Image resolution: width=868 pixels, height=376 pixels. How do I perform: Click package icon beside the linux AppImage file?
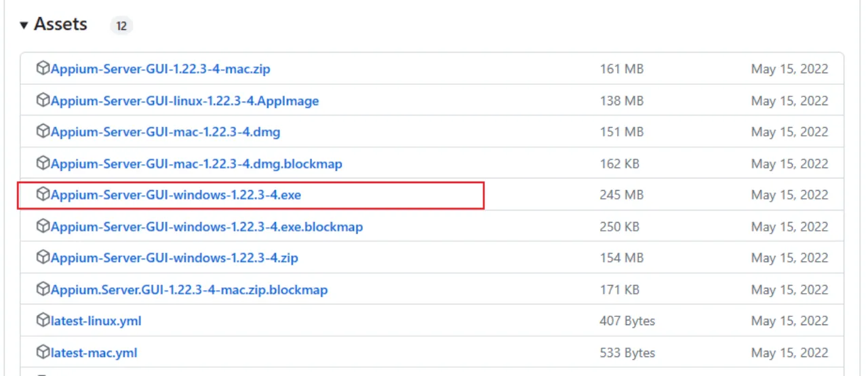(43, 100)
